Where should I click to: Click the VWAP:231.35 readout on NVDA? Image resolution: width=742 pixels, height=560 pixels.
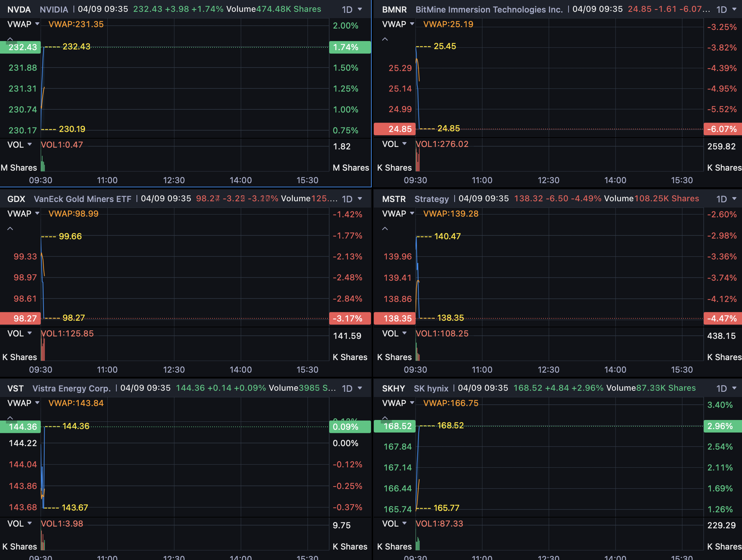click(x=76, y=24)
